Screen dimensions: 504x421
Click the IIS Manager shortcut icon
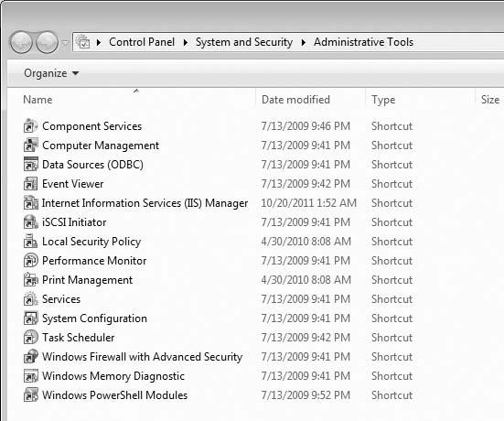[31, 202]
